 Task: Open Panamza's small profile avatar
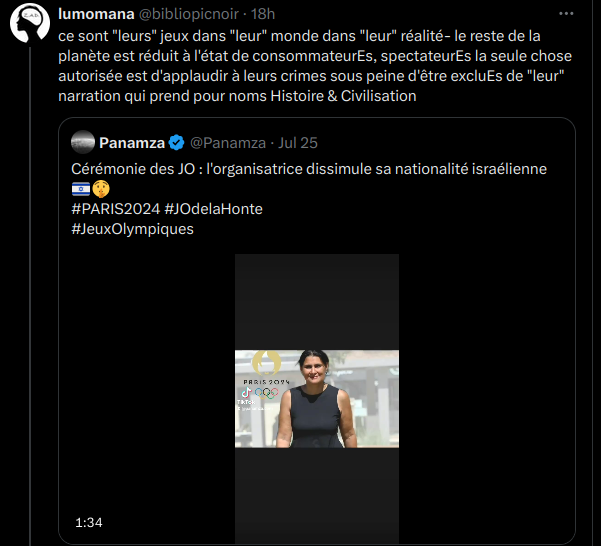(x=83, y=143)
